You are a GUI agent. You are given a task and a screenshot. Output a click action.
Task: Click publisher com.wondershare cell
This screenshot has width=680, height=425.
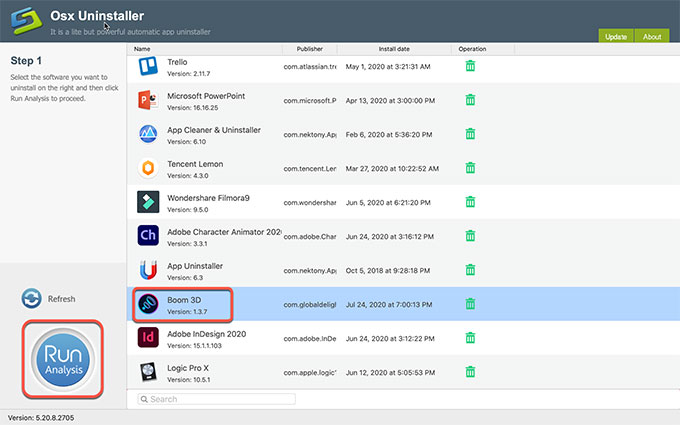pos(310,203)
